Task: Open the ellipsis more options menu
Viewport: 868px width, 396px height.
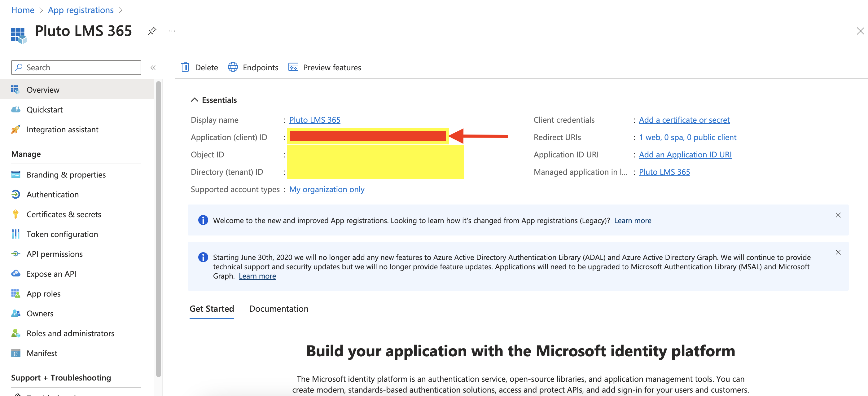Action: (172, 31)
